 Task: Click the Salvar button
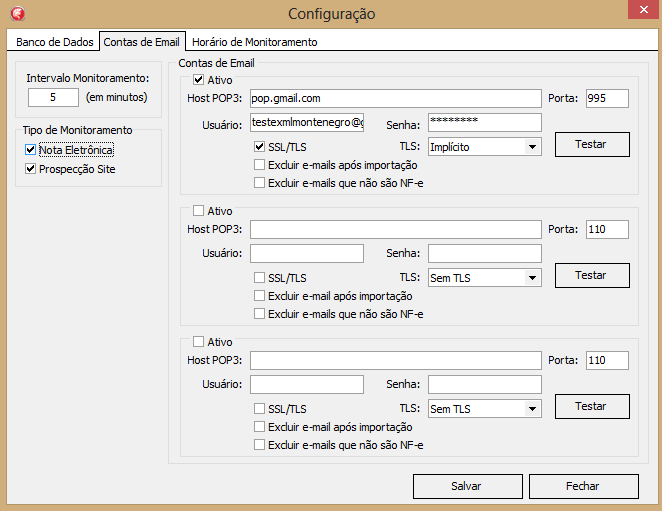point(467,486)
